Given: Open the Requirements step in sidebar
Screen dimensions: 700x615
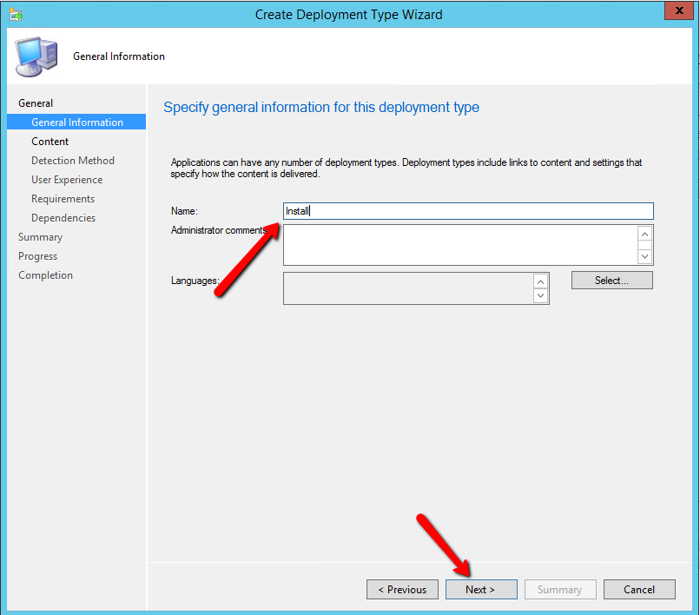Looking at the screenshot, I should point(63,199).
